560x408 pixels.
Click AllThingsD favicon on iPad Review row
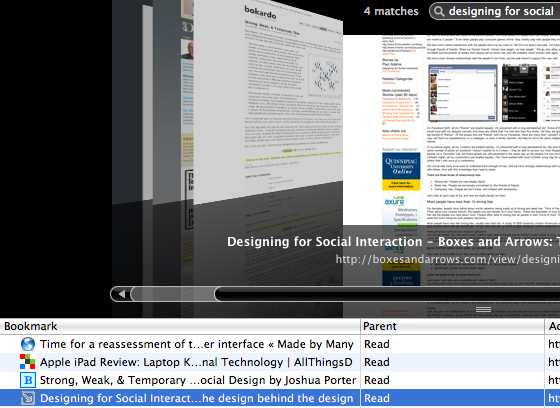pyautogui.click(x=28, y=362)
